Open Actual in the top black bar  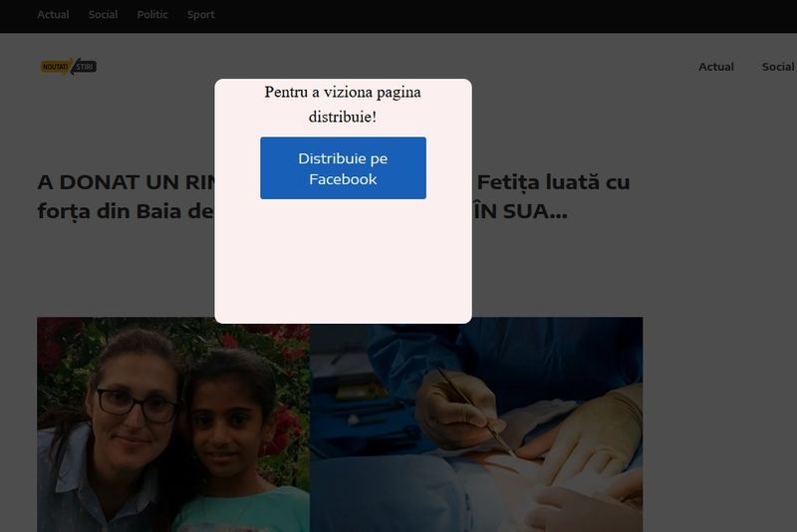[x=53, y=15]
